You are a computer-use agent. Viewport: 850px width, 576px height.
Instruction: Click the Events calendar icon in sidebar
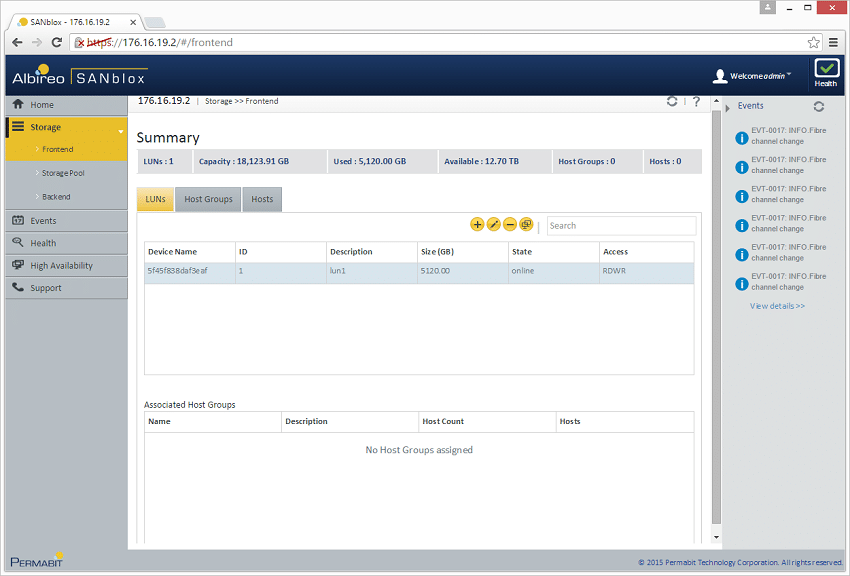18,220
